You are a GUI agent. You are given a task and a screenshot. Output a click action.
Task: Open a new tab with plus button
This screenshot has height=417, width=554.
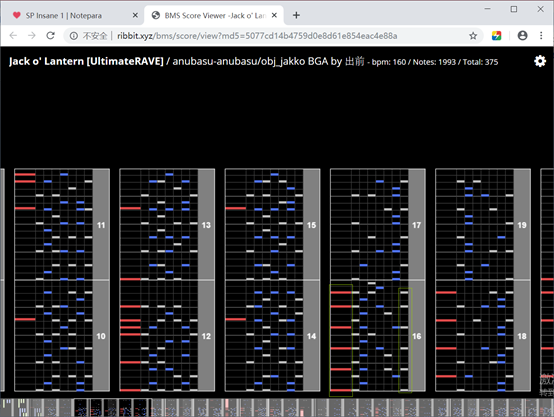coord(296,15)
